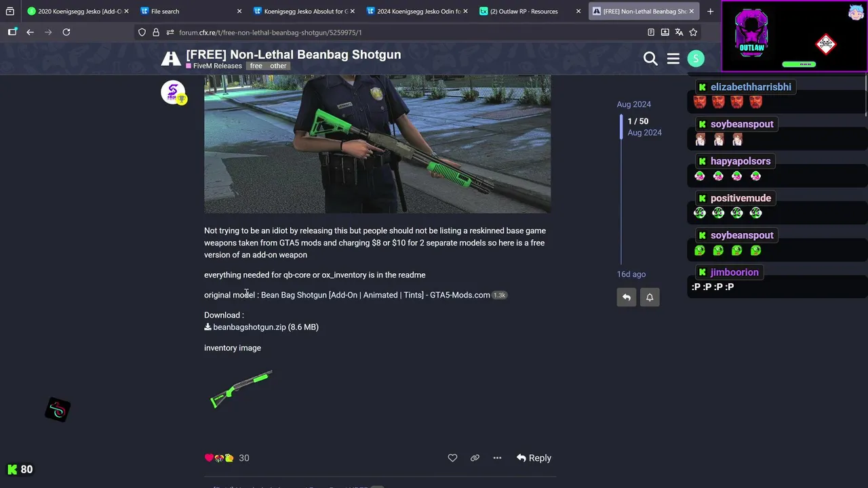Click the shield tracking protection icon
868x488 pixels.
142,32
